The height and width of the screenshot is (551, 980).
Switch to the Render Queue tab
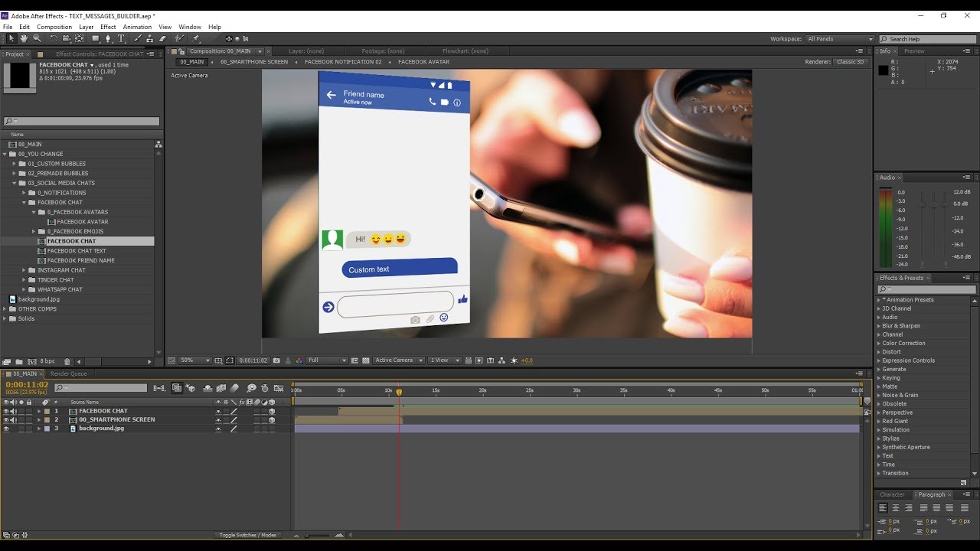69,373
